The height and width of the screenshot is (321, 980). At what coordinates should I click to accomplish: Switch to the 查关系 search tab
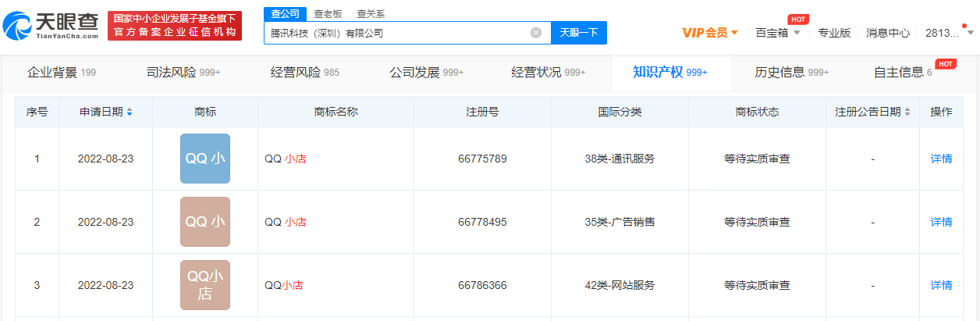pyautogui.click(x=371, y=14)
